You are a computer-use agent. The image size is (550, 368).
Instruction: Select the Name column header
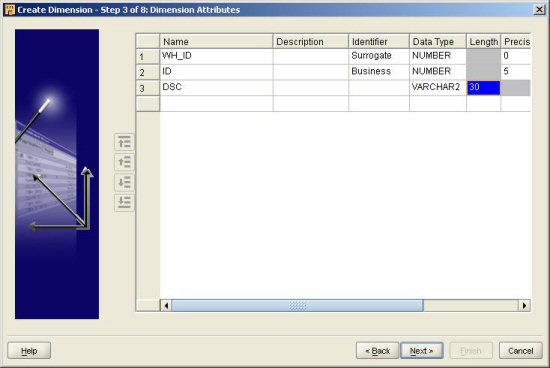point(216,41)
